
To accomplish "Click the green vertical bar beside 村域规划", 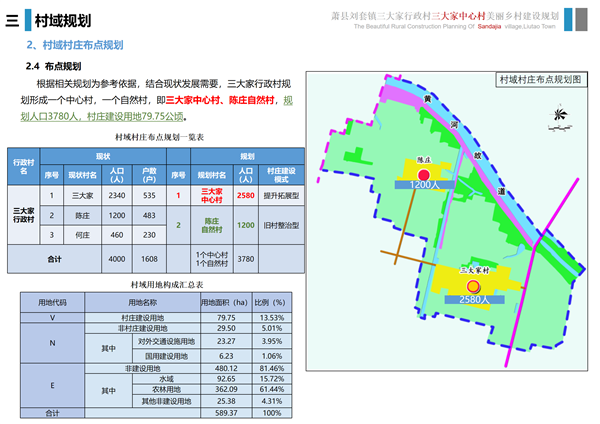I will point(28,19).
